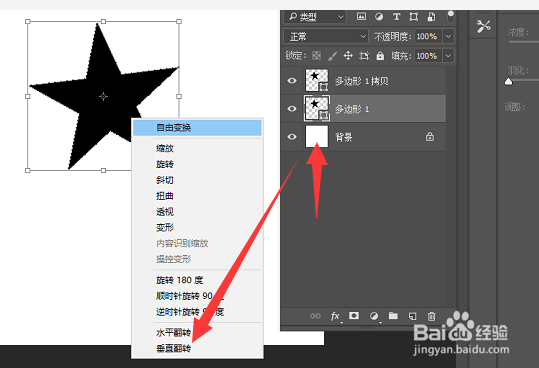The width and height of the screenshot is (539, 368).
Task: Click the top-left transform handle
Action: pyautogui.click(x=28, y=21)
